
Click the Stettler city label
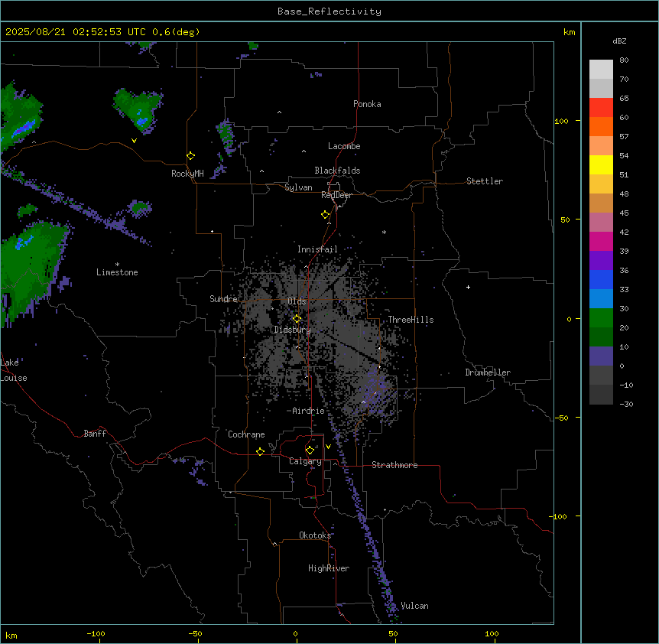pos(484,181)
